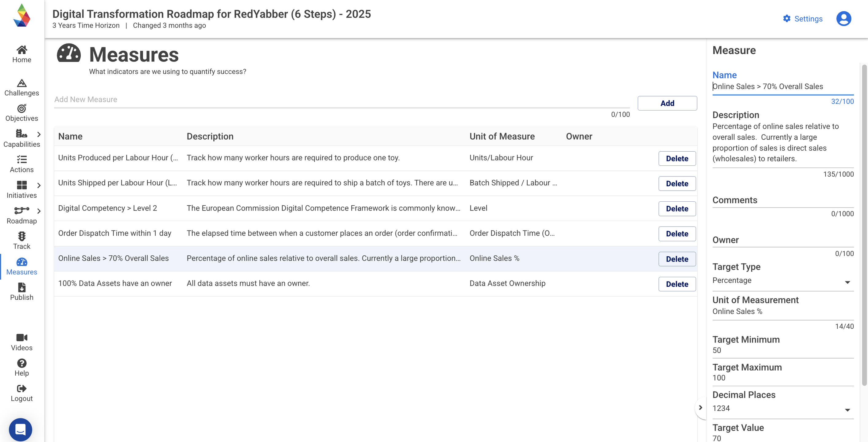Open the user profile avatar
The image size is (868, 442).
843,18
